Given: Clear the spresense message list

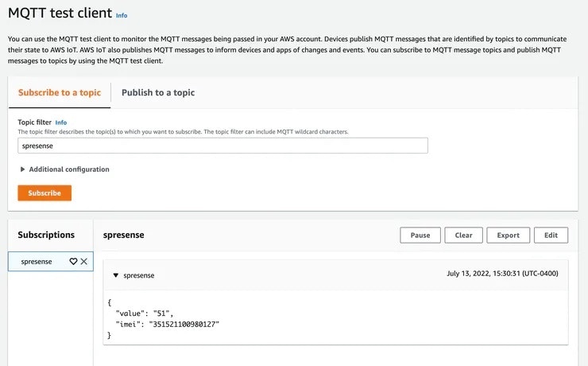Looking at the screenshot, I should pos(464,236).
